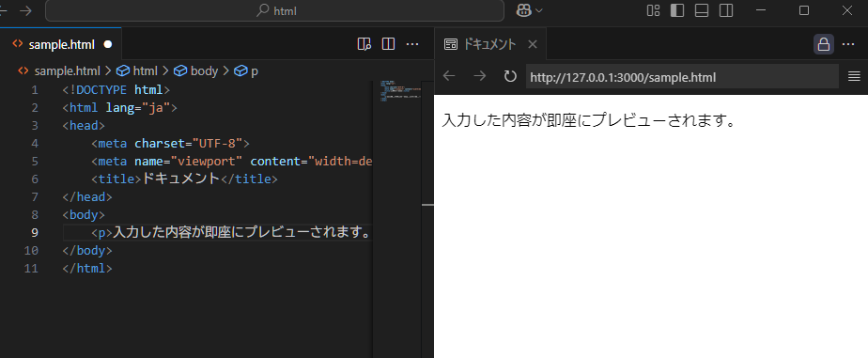The width and height of the screenshot is (868, 358).
Task: Select the sample.html editor tab
Action: click(60, 44)
